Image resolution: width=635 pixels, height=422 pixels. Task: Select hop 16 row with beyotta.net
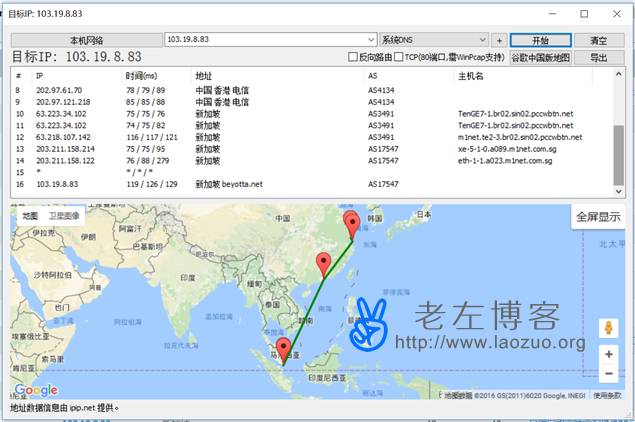(x=200, y=184)
